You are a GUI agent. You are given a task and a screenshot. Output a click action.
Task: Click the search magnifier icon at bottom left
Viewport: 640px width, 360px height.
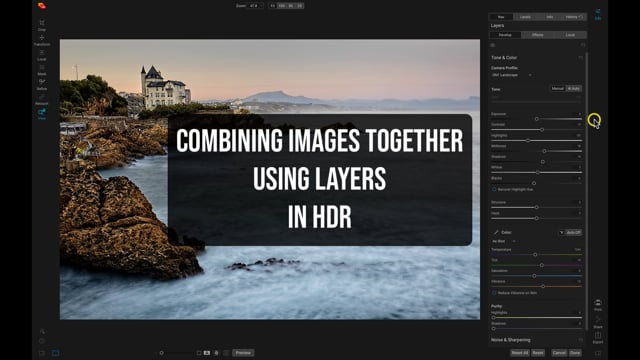(x=42, y=332)
